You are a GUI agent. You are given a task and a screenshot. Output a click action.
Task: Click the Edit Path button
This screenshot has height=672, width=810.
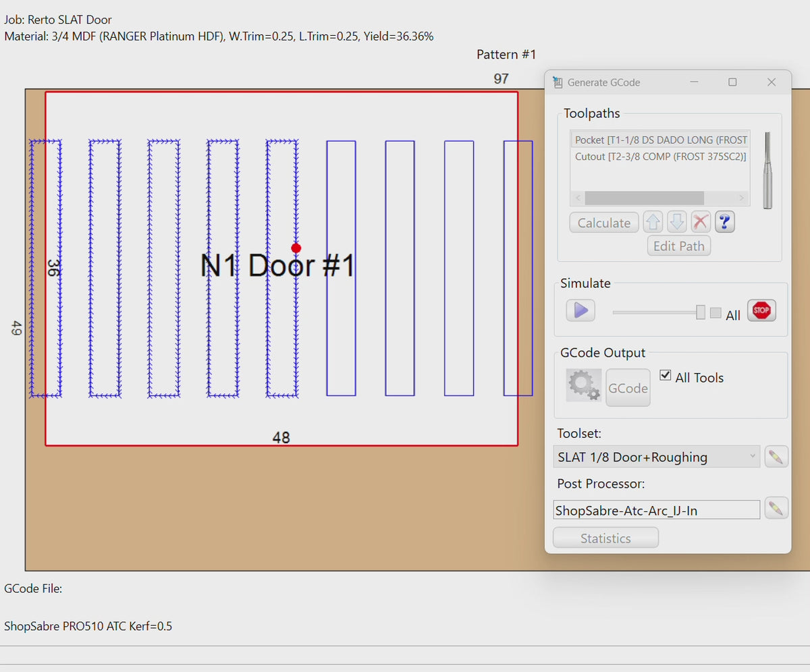[678, 246]
